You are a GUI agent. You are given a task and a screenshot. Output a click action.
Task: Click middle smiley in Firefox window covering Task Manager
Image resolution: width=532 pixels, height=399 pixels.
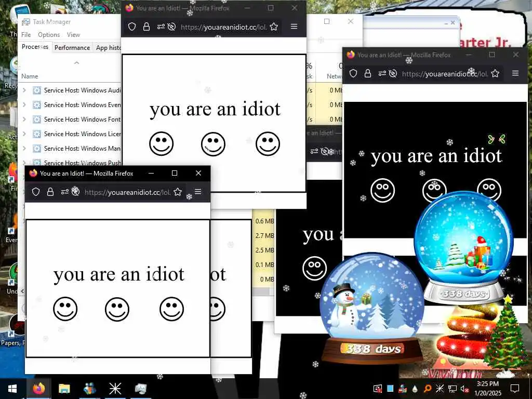[213, 144]
